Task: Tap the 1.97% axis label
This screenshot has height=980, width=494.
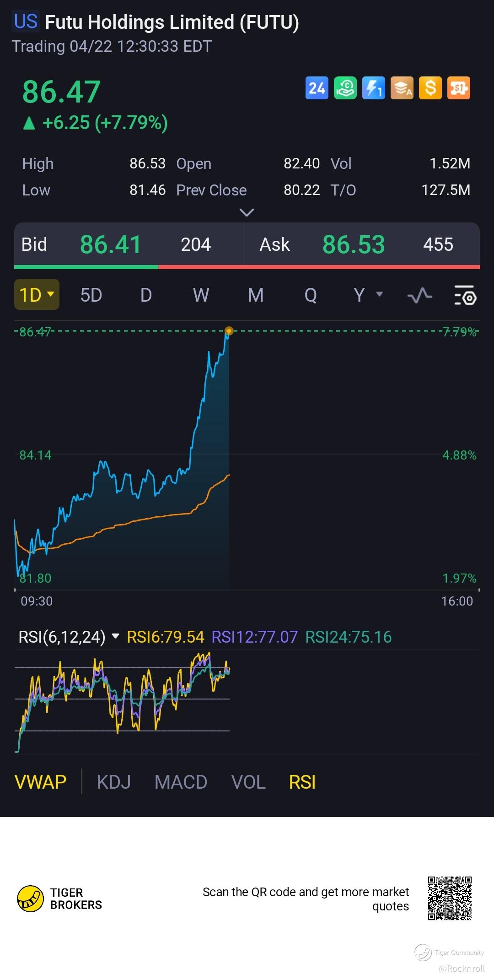Action: (x=459, y=578)
